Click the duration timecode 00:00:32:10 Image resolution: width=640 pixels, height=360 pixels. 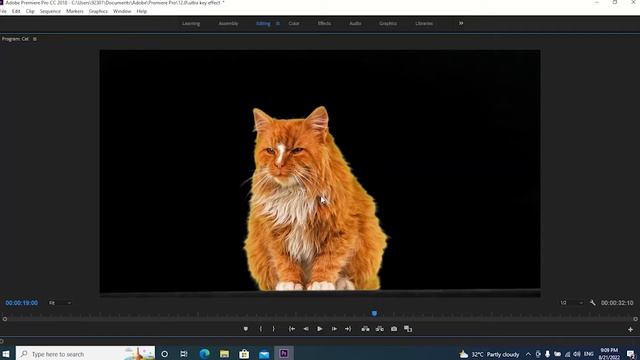(x=617, y=303)
